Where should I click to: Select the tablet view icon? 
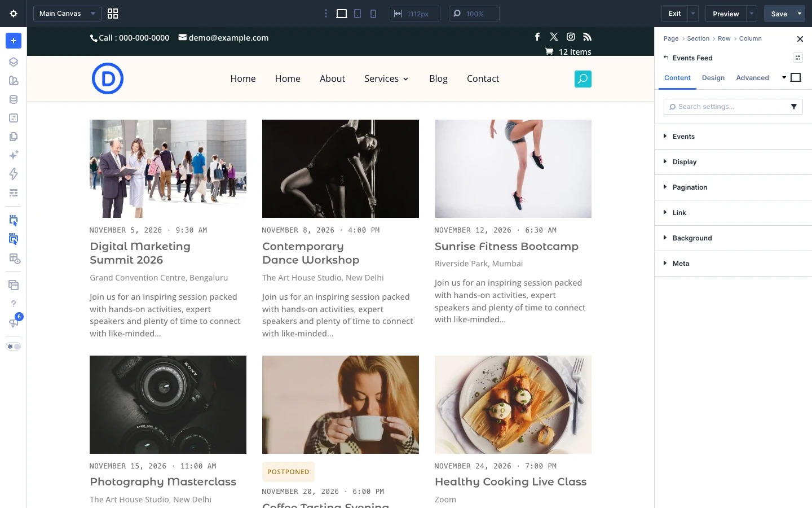coord(358,14)
